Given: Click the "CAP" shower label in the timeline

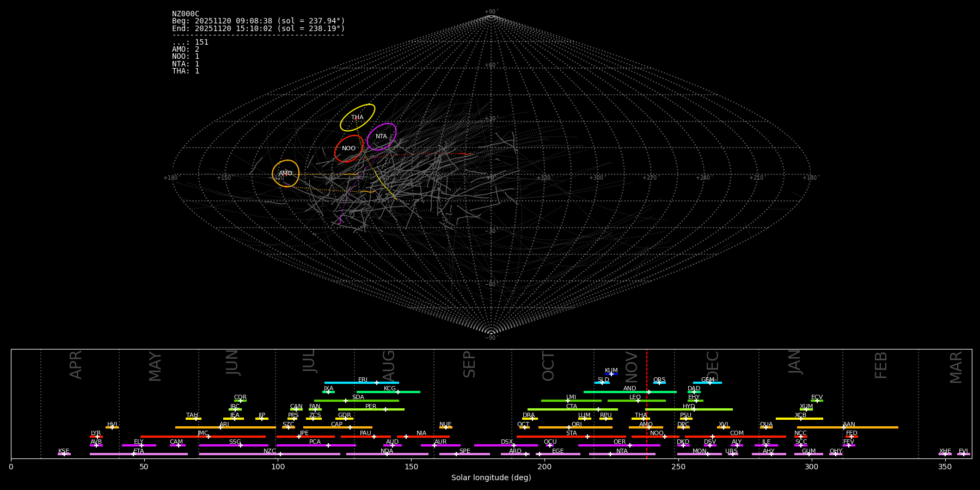Looking at the screenshot, I should [x=337, y=425].
